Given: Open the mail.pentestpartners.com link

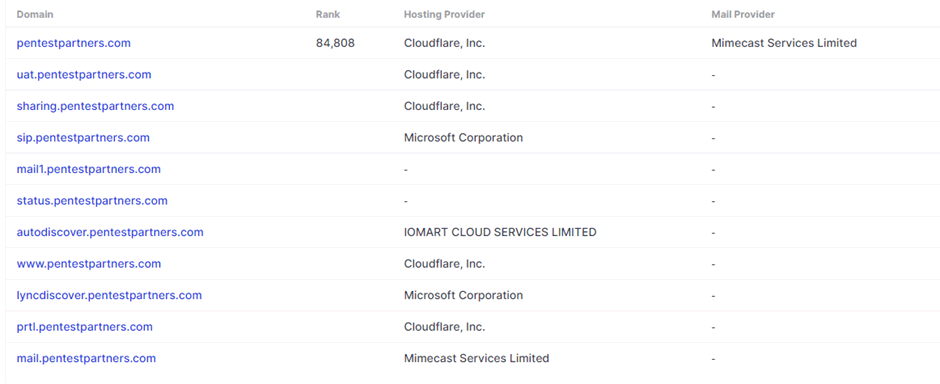Looking at the screenshot, I should [86, 358].
